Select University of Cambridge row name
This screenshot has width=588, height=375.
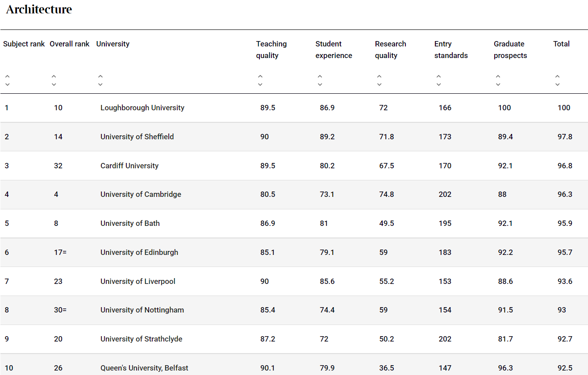[141, 194]
